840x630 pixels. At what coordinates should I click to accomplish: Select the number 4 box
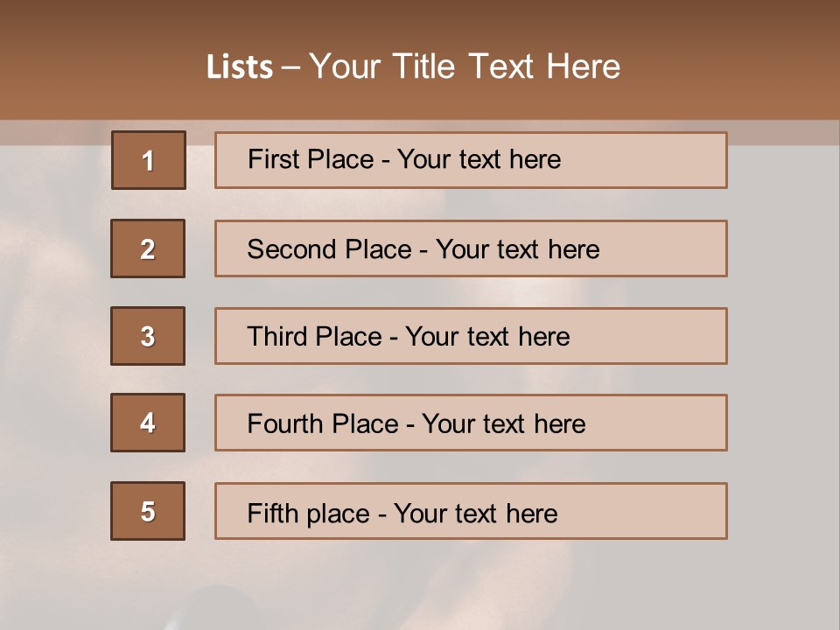coord(148,423)
